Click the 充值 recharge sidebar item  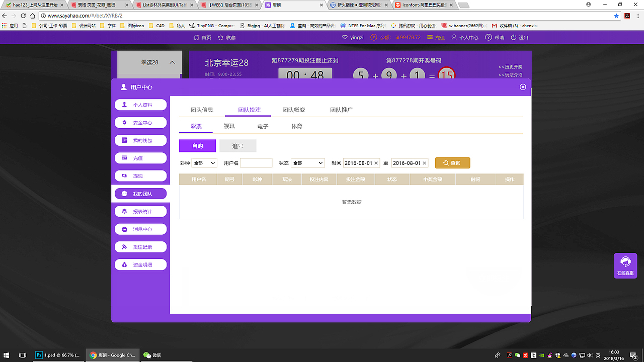[x=140, y=158]
